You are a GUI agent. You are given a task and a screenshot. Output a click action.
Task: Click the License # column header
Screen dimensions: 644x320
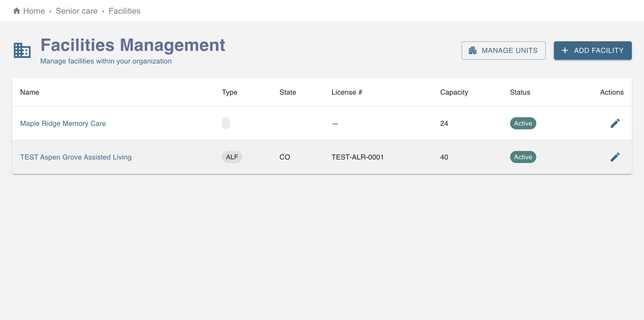point(347,92)
